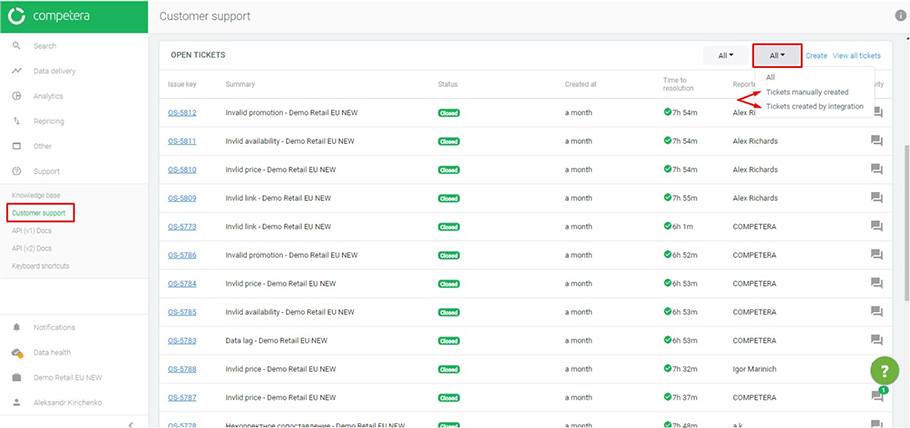Open ticket OS-5785
The image size is (910, 428).
[x=182, y=312]
